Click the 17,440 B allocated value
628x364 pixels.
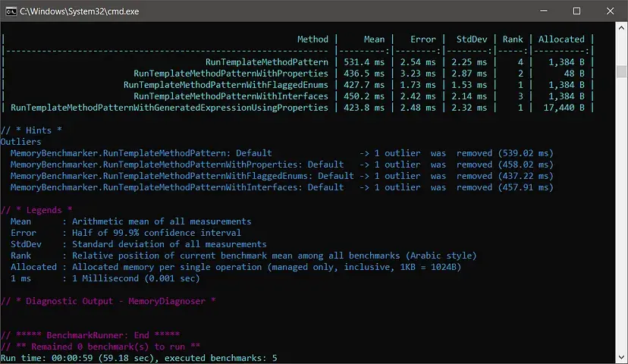coord(564,108)
